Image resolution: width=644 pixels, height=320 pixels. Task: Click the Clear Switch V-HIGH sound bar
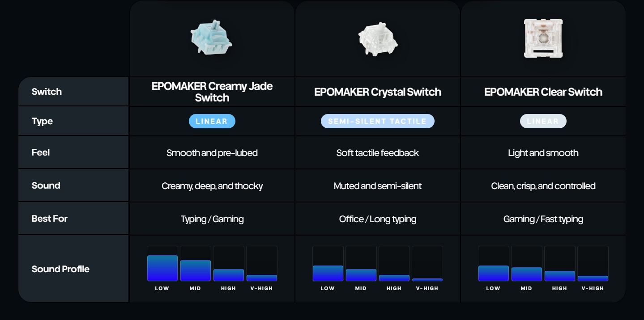pyautogui.click(x=593, y=278)
